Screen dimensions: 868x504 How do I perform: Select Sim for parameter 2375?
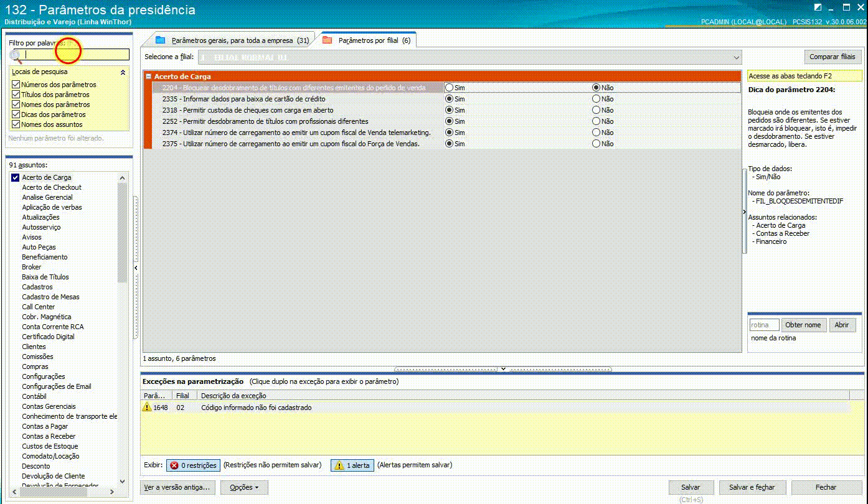[449, 144]
